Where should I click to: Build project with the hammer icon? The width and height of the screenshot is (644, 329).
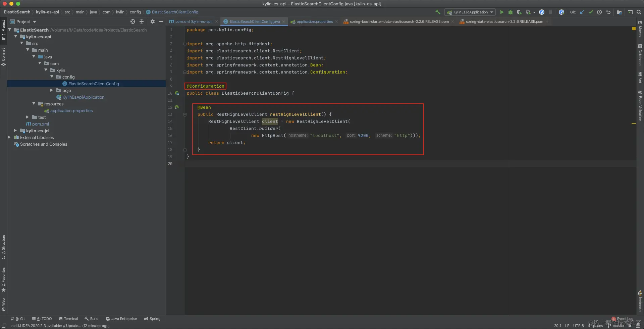click(x=438, y=12)
